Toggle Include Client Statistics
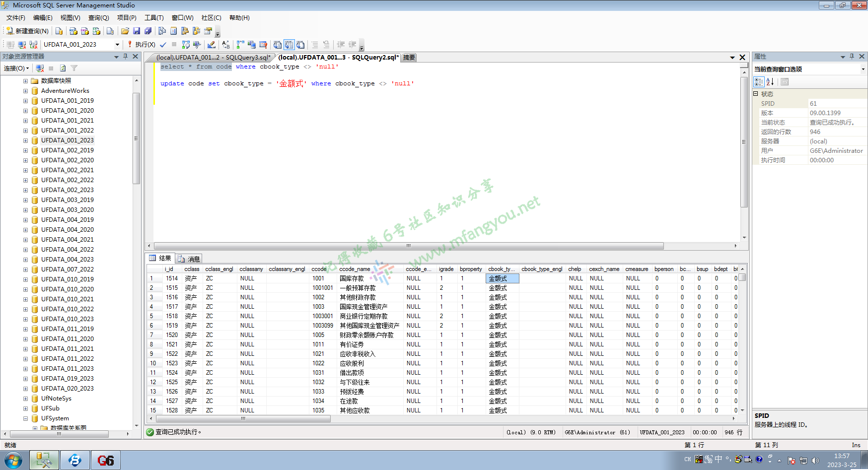 click(252, 44)
